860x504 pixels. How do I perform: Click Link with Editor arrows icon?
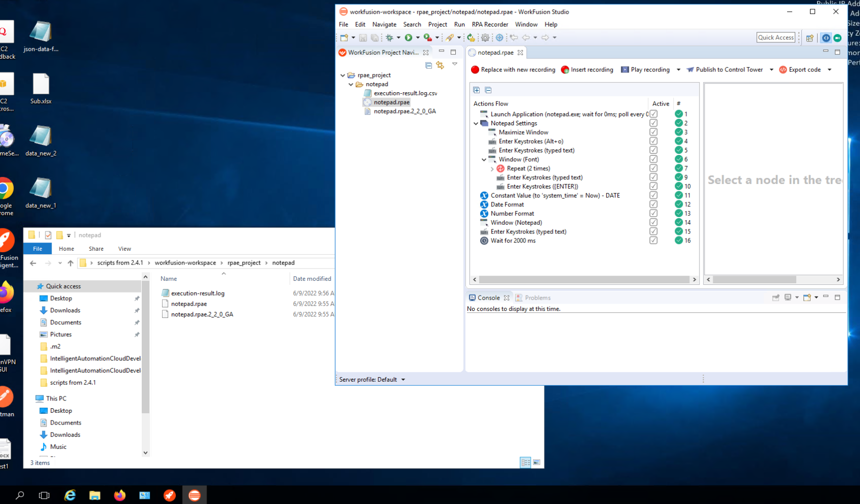[x=440, y=65]
